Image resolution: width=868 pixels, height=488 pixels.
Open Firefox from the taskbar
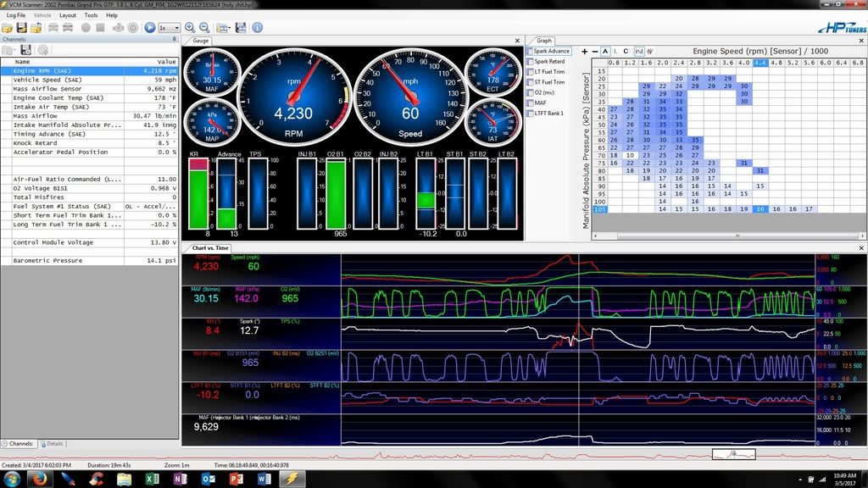coord(40,478)
